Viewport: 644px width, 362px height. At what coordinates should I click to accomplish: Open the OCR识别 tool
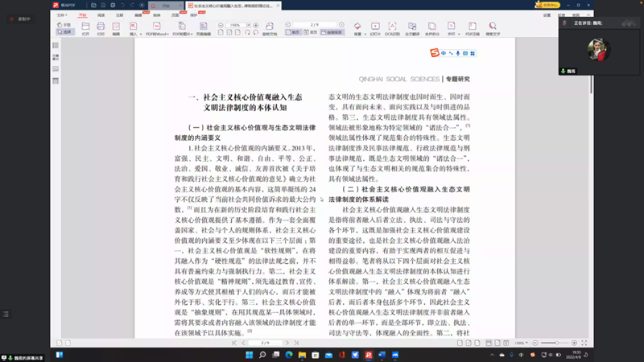click(x=392, y=29)
